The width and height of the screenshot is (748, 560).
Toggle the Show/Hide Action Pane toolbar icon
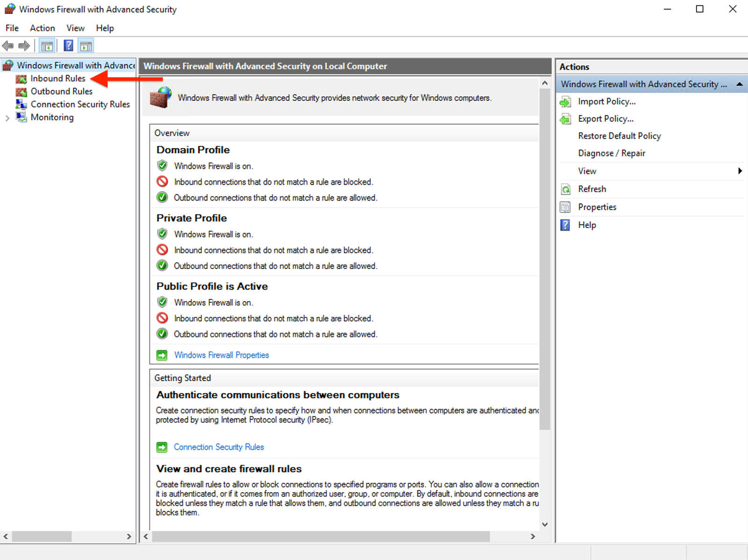(x=86, y=45)
